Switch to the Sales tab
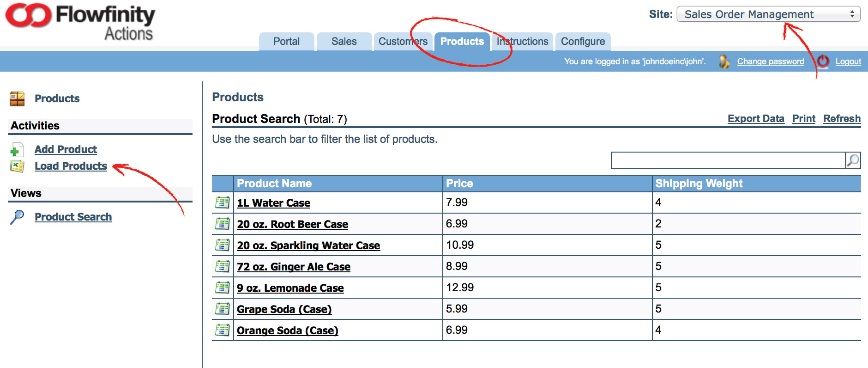Image resolution: width=868 pixels, height=368 pixels. (x=344, y=42)
